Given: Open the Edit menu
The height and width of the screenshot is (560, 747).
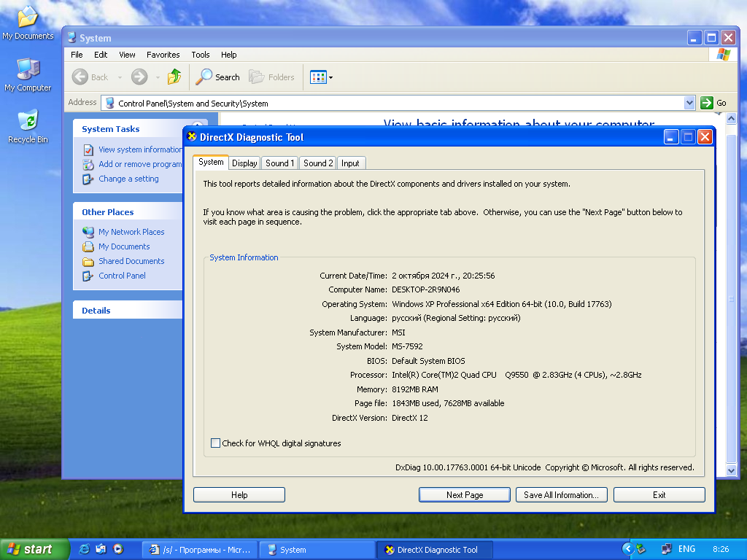Looking at the screenshot, I should (x=101, y=55).
